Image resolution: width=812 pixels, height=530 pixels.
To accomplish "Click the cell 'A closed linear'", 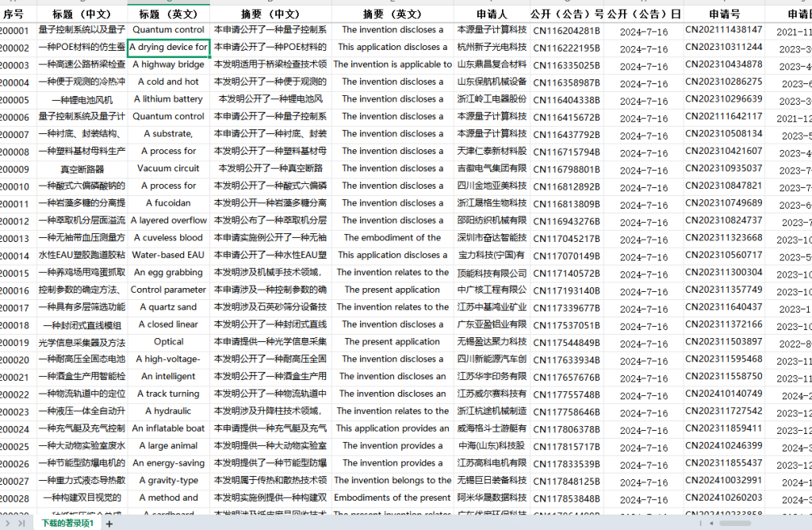I will tap(168, 325).
